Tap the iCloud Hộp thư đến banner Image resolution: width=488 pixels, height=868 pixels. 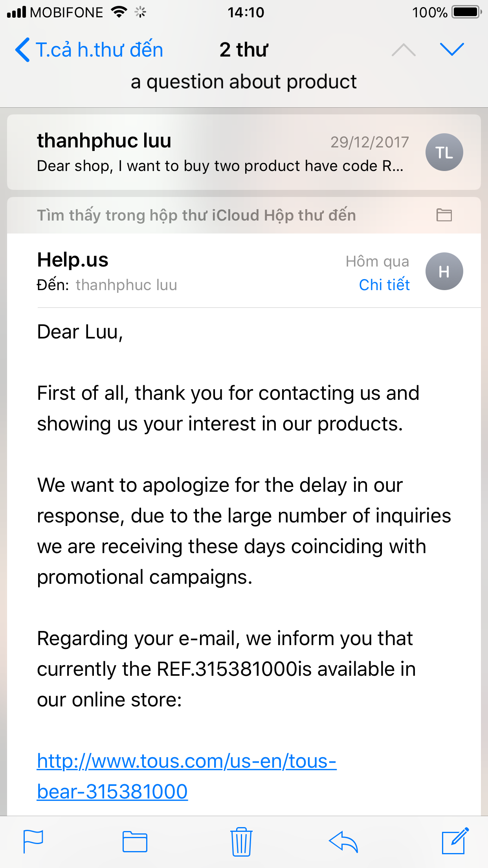[x=196, y=215]
